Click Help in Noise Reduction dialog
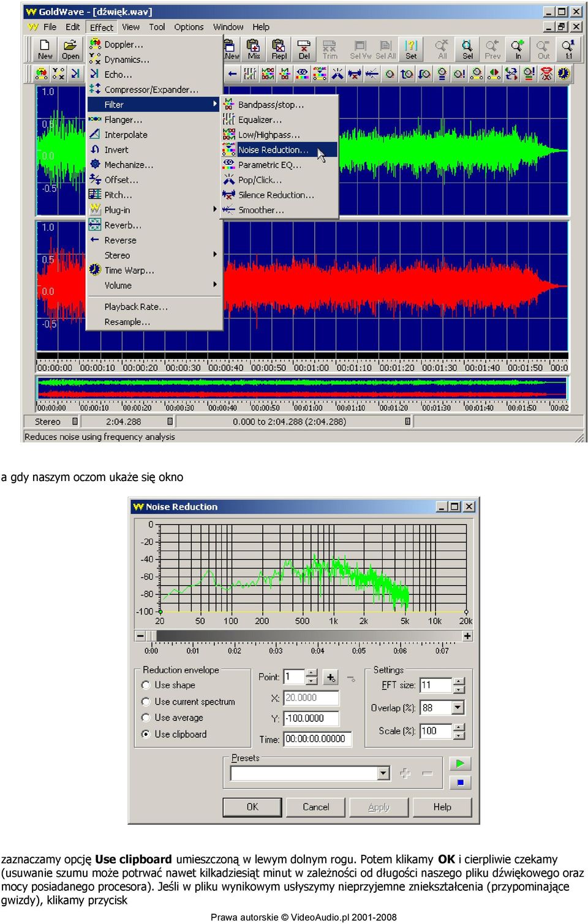 point(442,807)
